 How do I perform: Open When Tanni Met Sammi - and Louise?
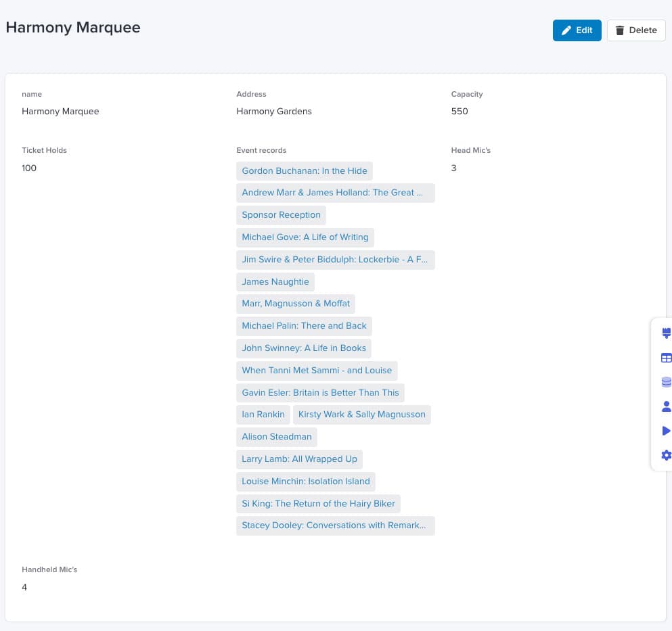pos(317,371)
